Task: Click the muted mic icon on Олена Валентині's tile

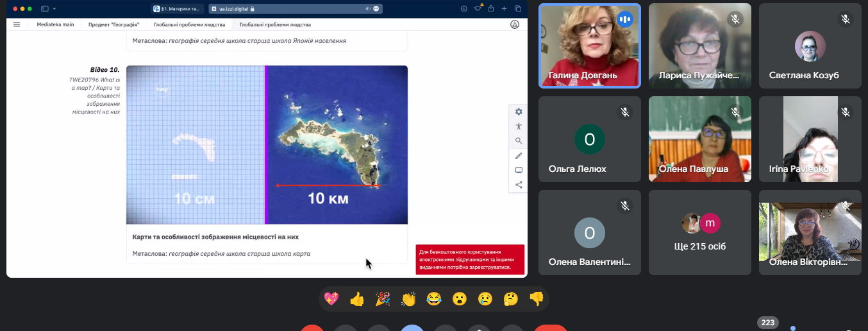Action: (x=624, y=206)
